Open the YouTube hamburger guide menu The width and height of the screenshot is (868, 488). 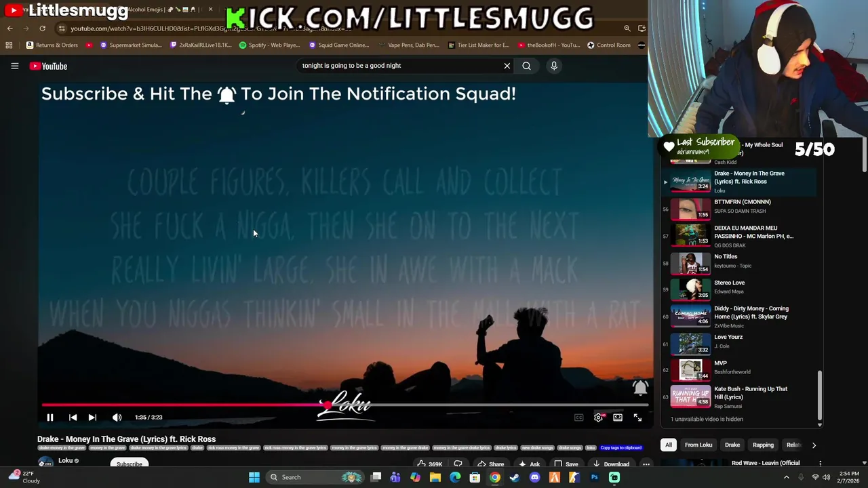click(x=14, y=66)
